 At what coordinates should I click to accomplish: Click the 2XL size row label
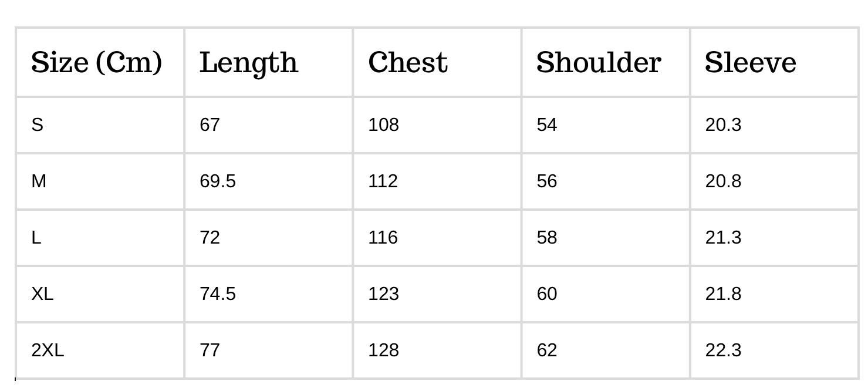coord(48,350)
